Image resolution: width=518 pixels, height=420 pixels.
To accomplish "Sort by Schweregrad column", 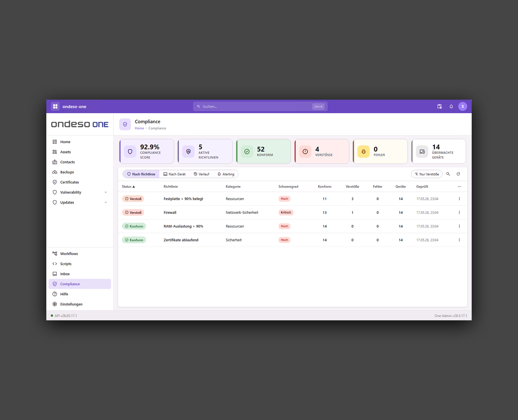I will click(x=288, y=187).
